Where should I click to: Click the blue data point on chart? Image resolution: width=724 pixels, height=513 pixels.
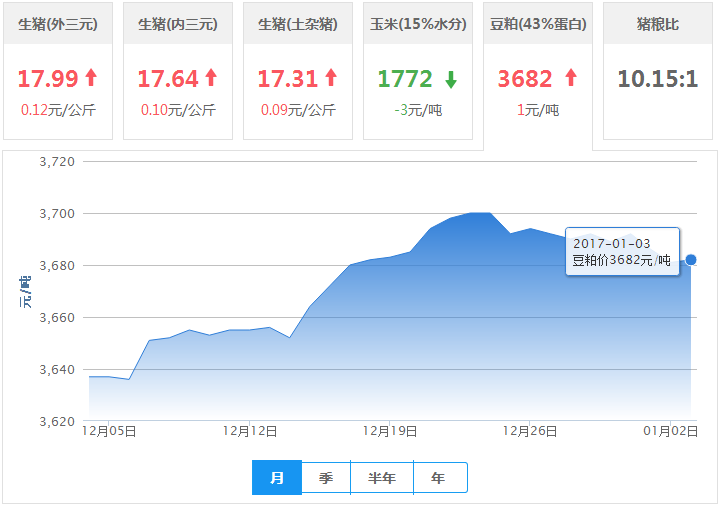click(x=691, y=260)
